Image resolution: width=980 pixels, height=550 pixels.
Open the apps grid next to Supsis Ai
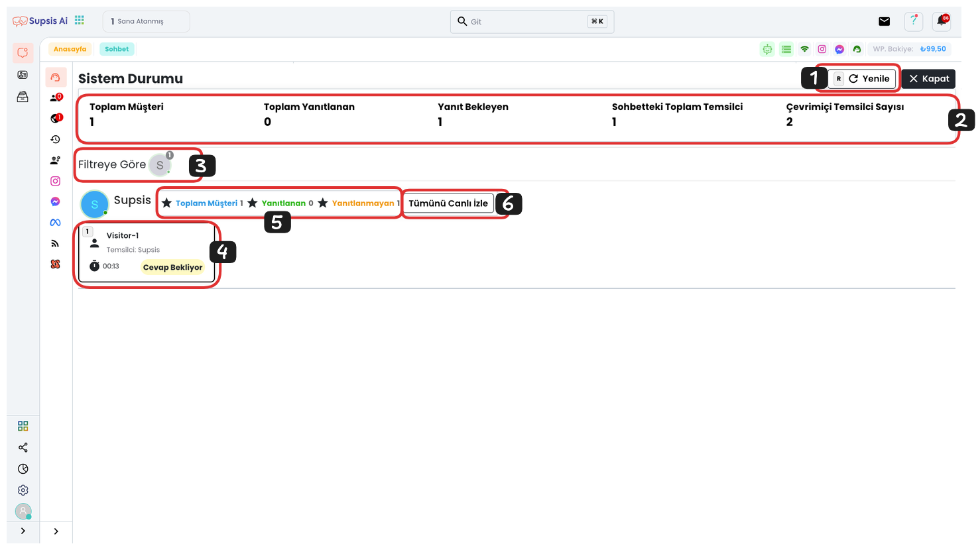(x=80, y=21)
